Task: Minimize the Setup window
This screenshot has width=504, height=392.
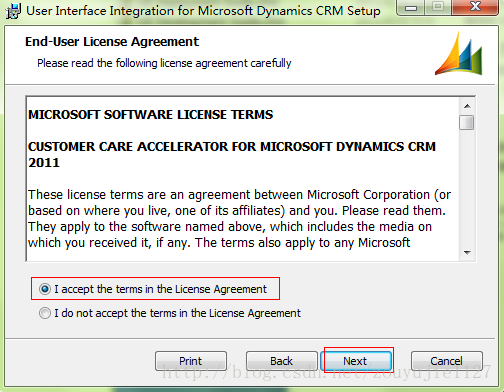Action: point(411,7)
